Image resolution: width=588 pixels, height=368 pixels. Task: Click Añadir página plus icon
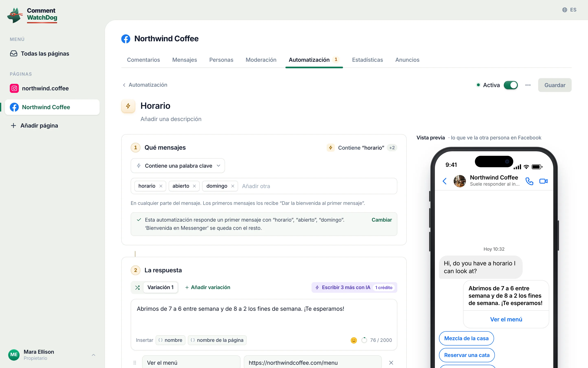(13, 126)
